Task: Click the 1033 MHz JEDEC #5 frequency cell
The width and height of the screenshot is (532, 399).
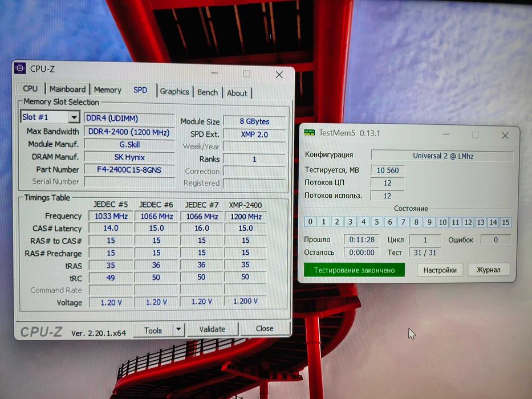Action: tap(111, 216)
